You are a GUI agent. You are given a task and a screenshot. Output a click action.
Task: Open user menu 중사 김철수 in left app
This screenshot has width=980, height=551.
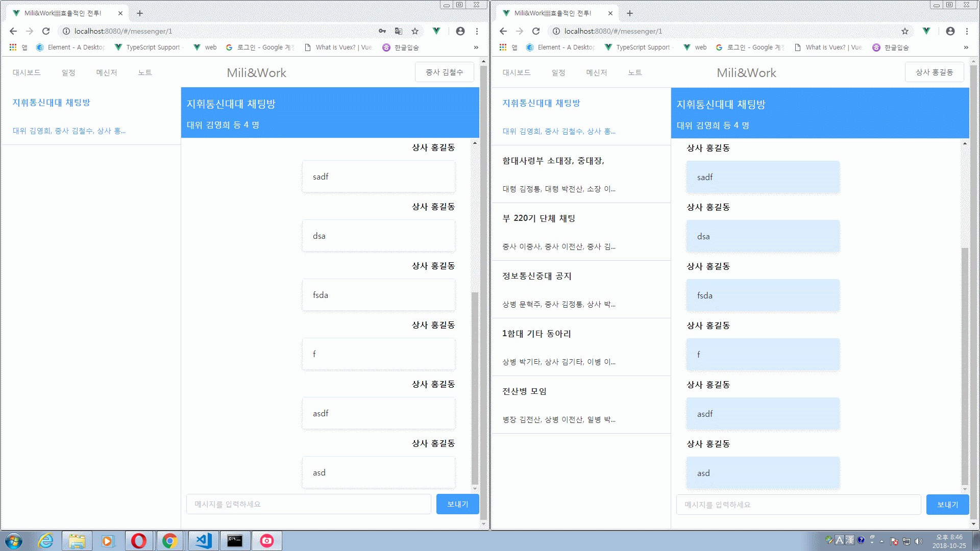444,72
